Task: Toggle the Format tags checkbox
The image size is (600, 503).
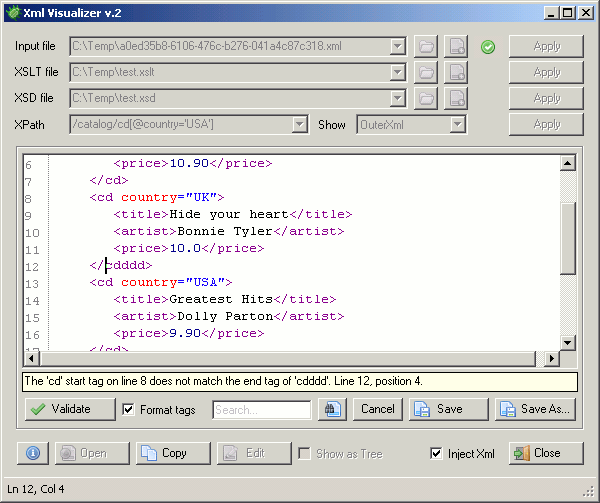Action: tap(128, 409)
